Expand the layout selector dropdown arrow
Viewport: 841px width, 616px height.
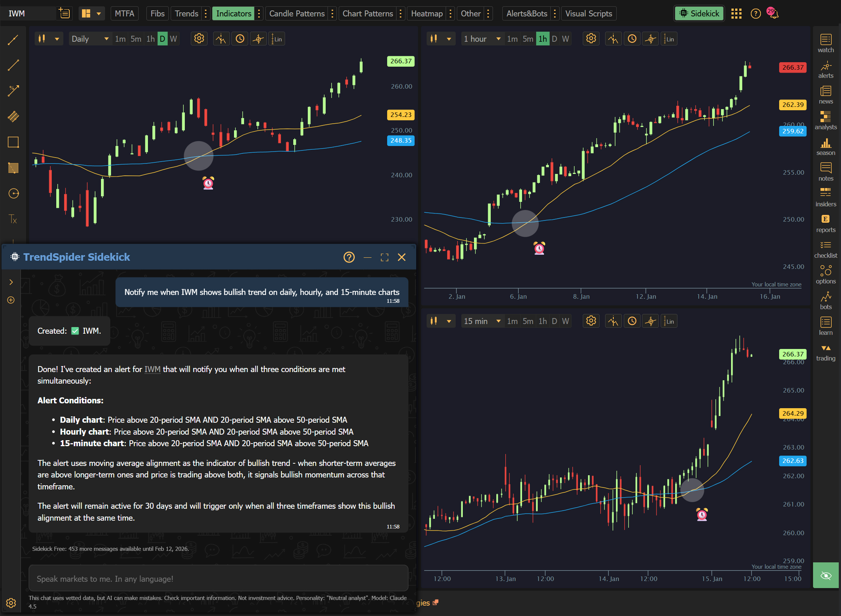coord(99,14)
